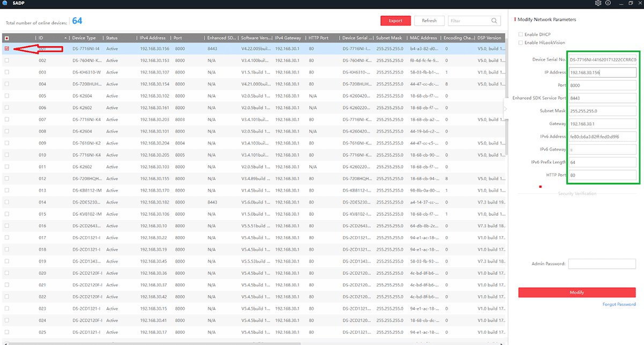The image size is (644, 345).
Task: Click the Device Serial No. field
Action: (x=603, y=60)
